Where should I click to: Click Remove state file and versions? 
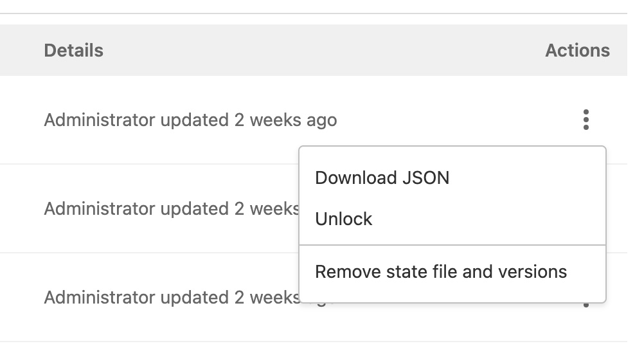(441, 272)
